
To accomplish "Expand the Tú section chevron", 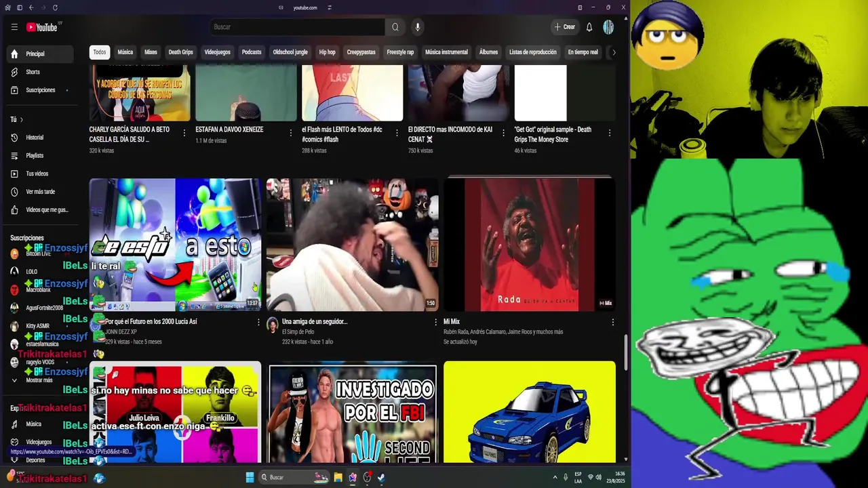I will [x=21, y=119].
